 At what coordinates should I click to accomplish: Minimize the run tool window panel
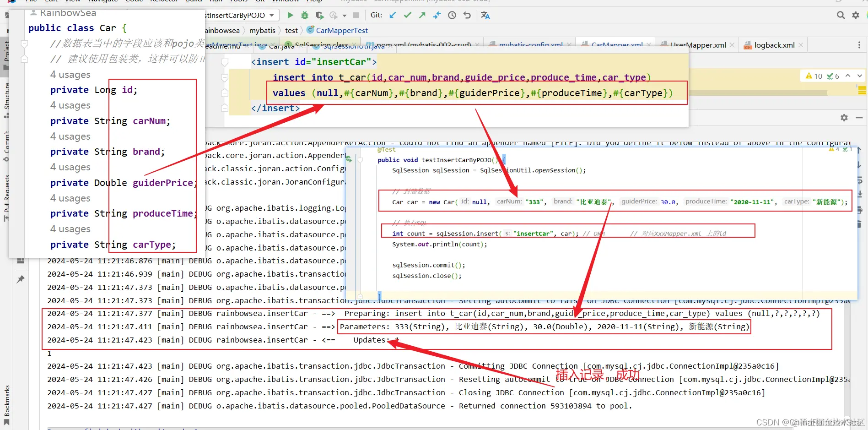tap(859, 118)
